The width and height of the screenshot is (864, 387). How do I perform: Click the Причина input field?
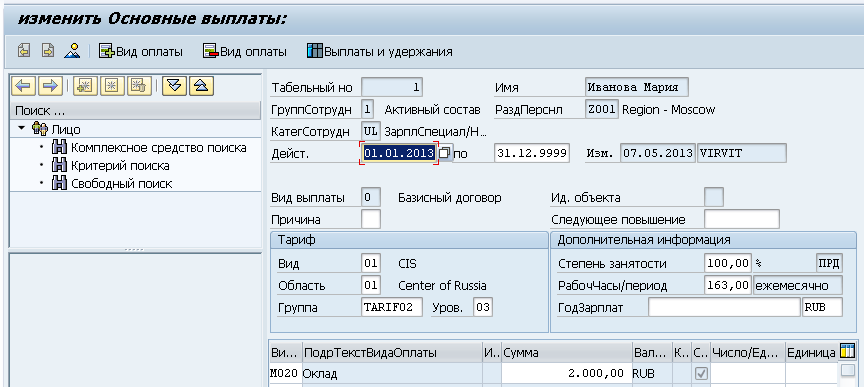pyautogui.click(x=371, y=219)
